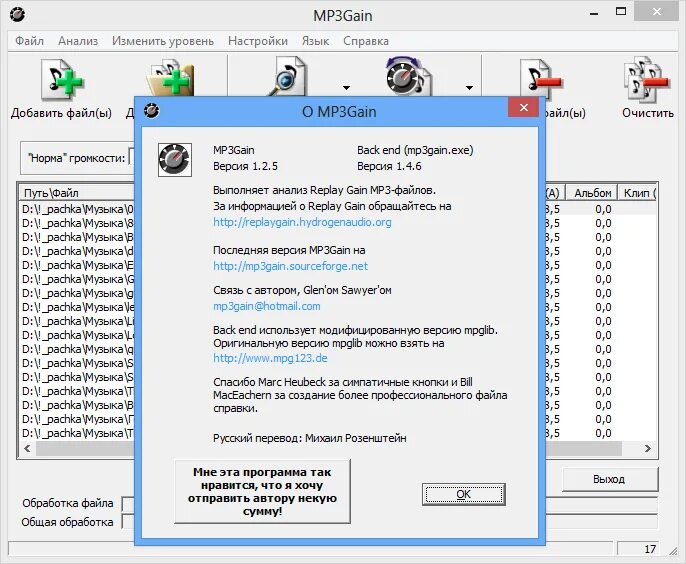Close the О MP3Gain dialog
This screenshot has height=564, width=686.
coord(524,108)
